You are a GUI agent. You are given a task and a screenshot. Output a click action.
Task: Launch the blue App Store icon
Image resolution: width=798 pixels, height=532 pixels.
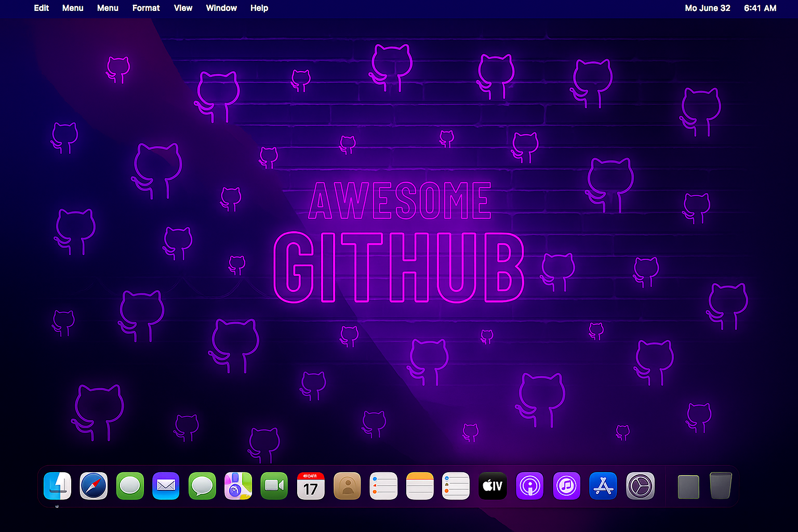tap(603, 486)
